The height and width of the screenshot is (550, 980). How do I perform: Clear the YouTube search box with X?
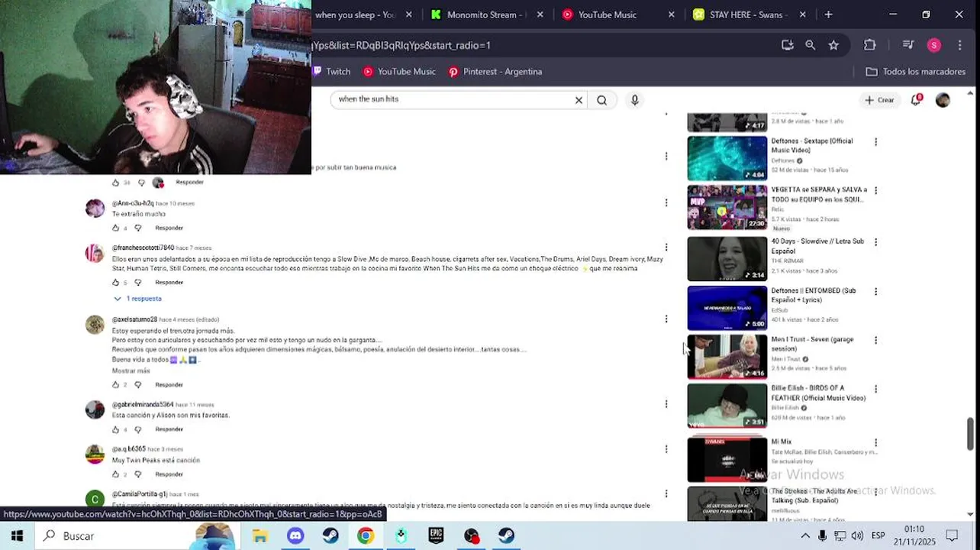pyautogui.click(x=579, y=100)
